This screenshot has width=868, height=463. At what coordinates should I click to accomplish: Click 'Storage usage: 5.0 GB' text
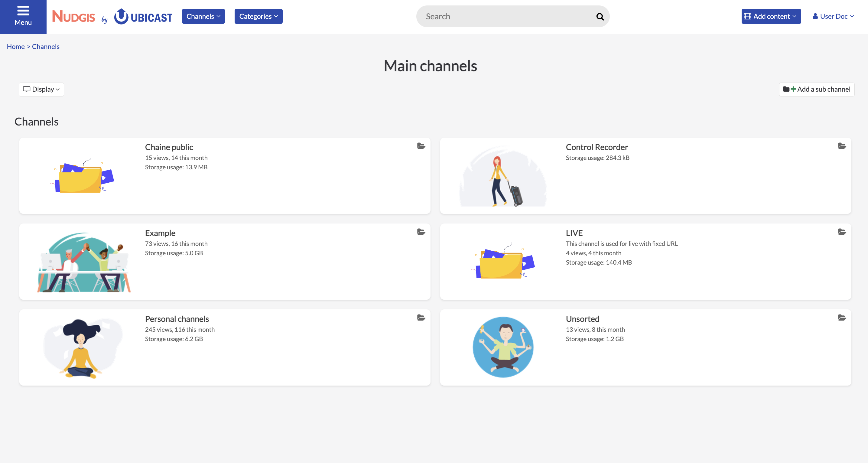point(174,253)
